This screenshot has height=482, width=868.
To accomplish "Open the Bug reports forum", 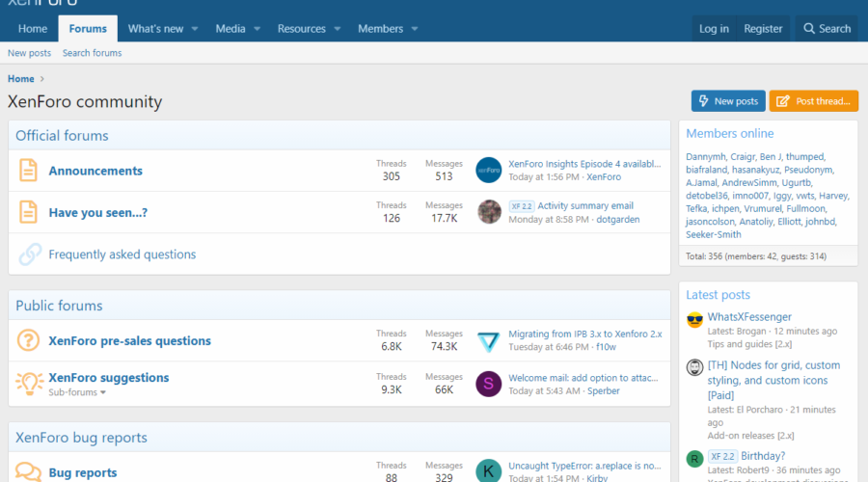I will (x=83, y=472).
